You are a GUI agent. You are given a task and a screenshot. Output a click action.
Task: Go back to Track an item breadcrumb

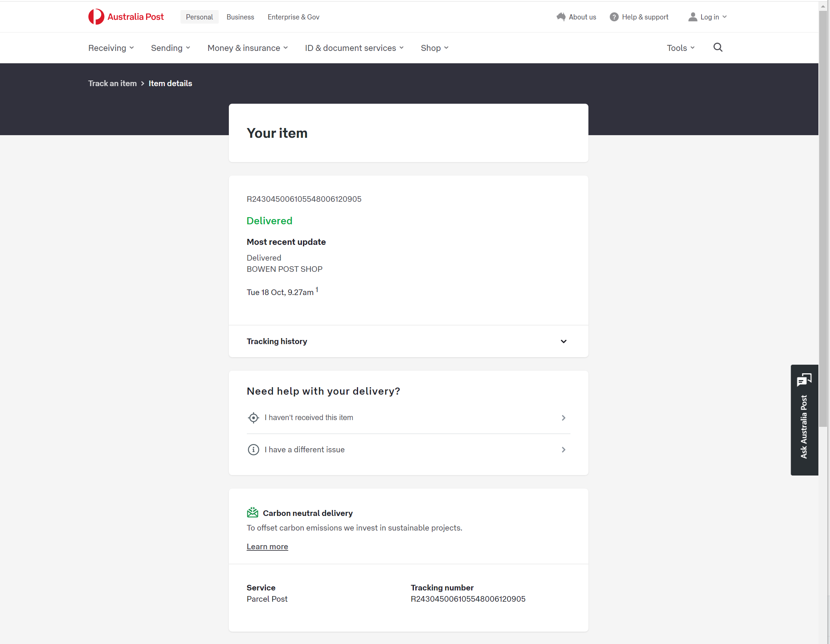coord(112,83)
